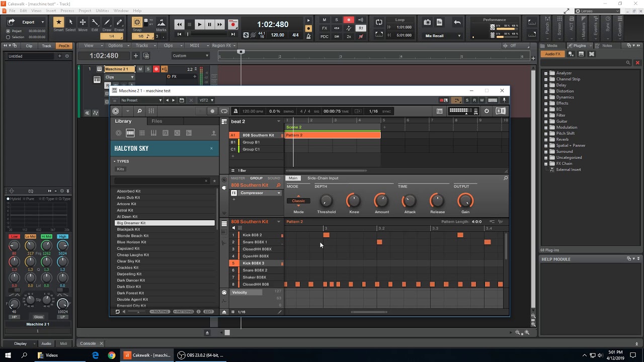Image resolution: width=644 pixels, height=362 pixels.
Task: Select the Smart tool in Cakewalk
Action: point(59,22)
